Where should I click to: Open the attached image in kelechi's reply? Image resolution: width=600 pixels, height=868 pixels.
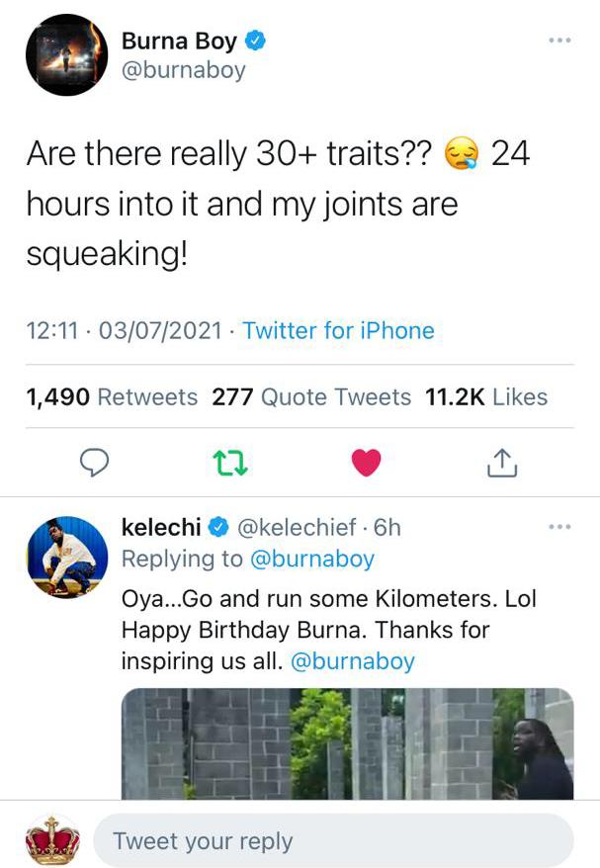coord(348,743)
